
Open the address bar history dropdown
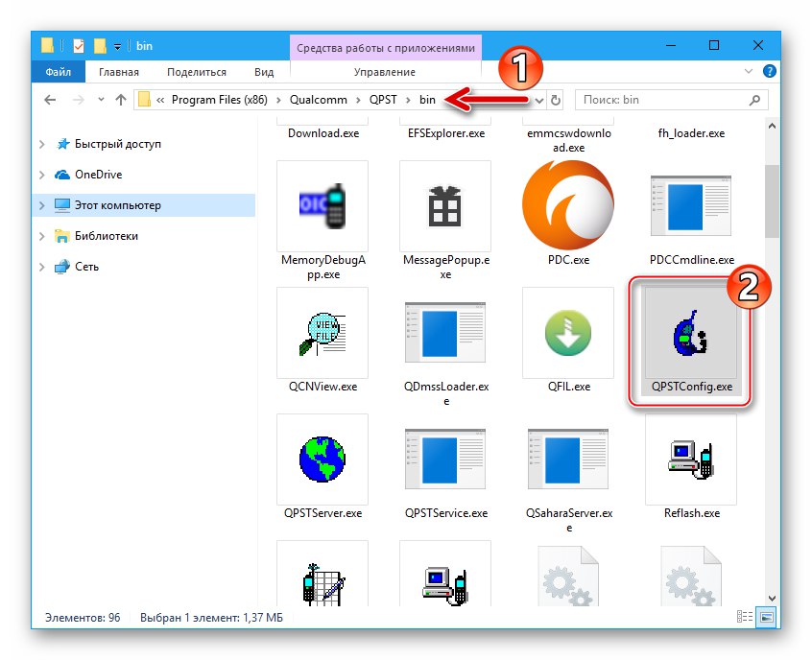[x=539, y=100]
